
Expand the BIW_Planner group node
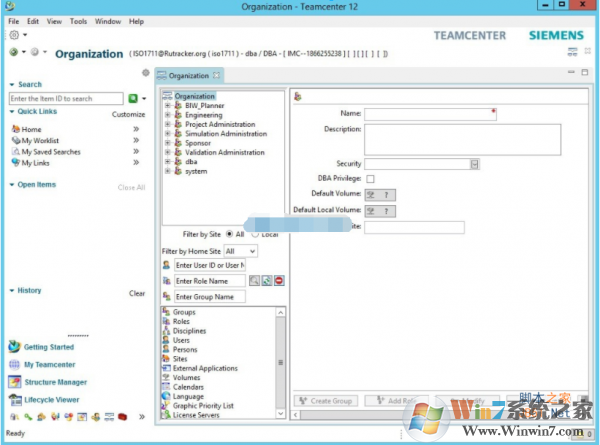[x=167, y=105]
